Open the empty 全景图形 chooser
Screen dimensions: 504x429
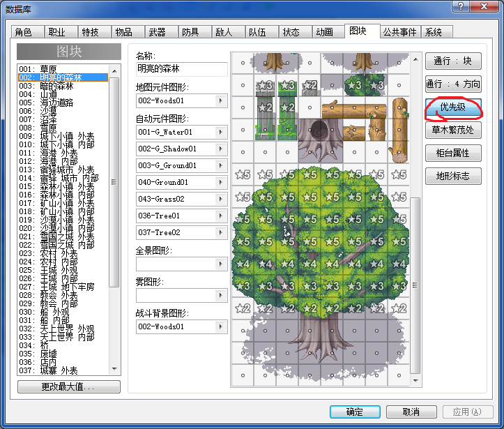[220, 264]
